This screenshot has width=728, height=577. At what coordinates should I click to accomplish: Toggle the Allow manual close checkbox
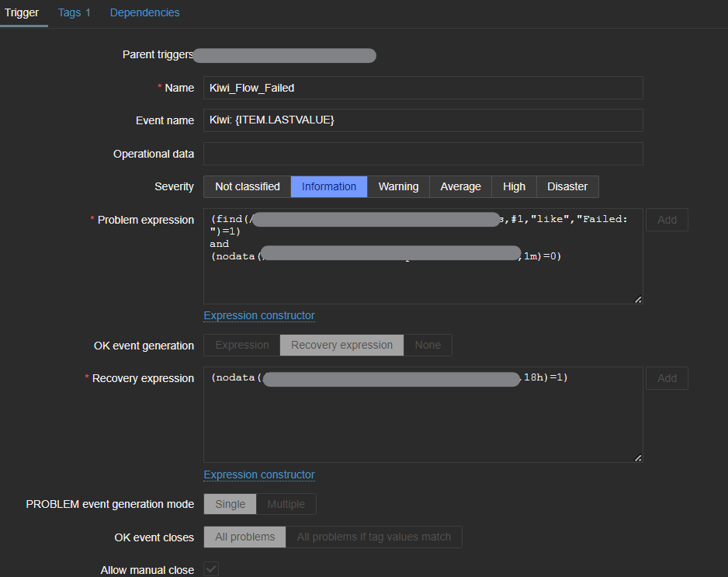211,569
